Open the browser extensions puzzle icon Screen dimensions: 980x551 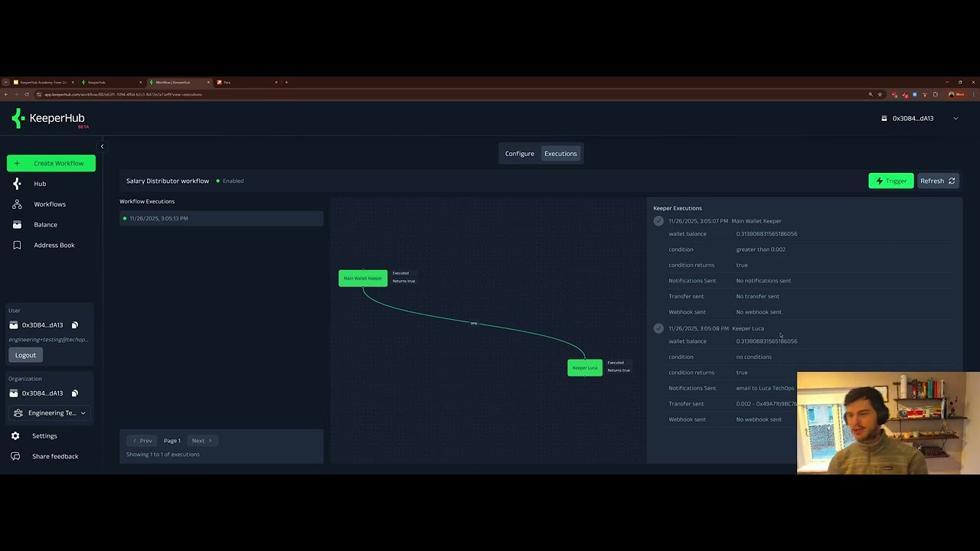coord(936,94)
